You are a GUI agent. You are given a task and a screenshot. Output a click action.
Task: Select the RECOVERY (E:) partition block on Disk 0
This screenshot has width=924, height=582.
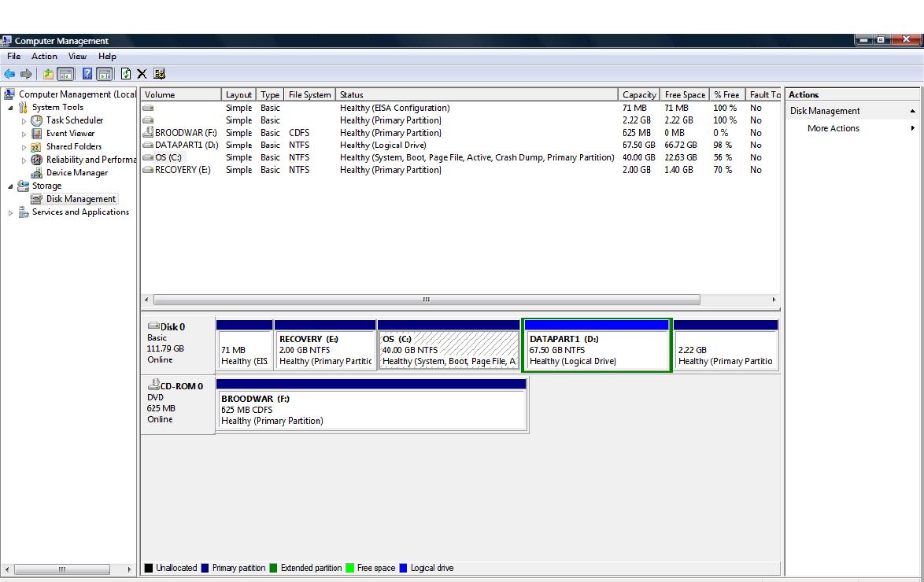point(325,345)
